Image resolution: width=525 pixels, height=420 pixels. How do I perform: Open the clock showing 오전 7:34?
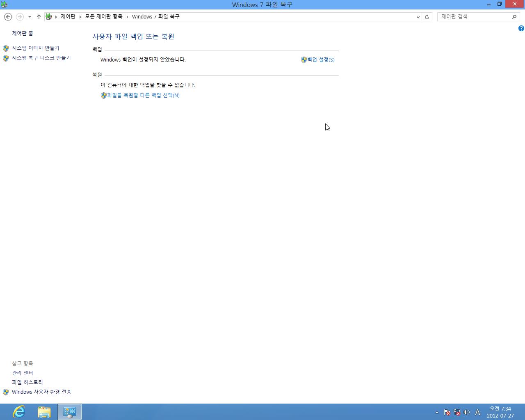[500, 412]
